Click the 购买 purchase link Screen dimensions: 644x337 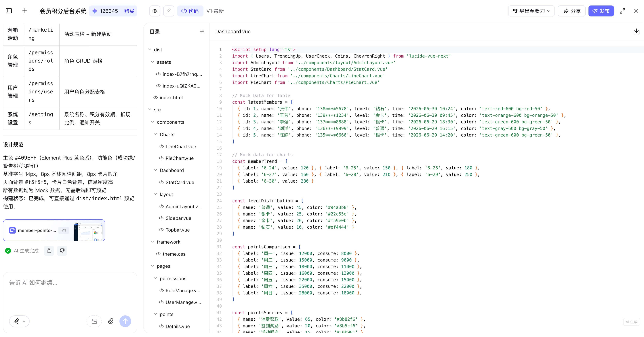click(129, 11)
